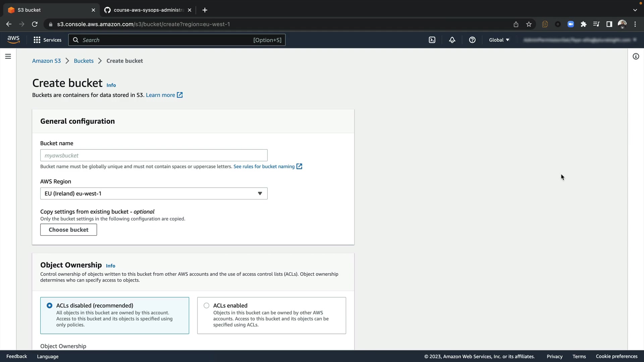644x362 pixels.
Task: Open the right-side info panel icon
Action: [x=636, y=56]
